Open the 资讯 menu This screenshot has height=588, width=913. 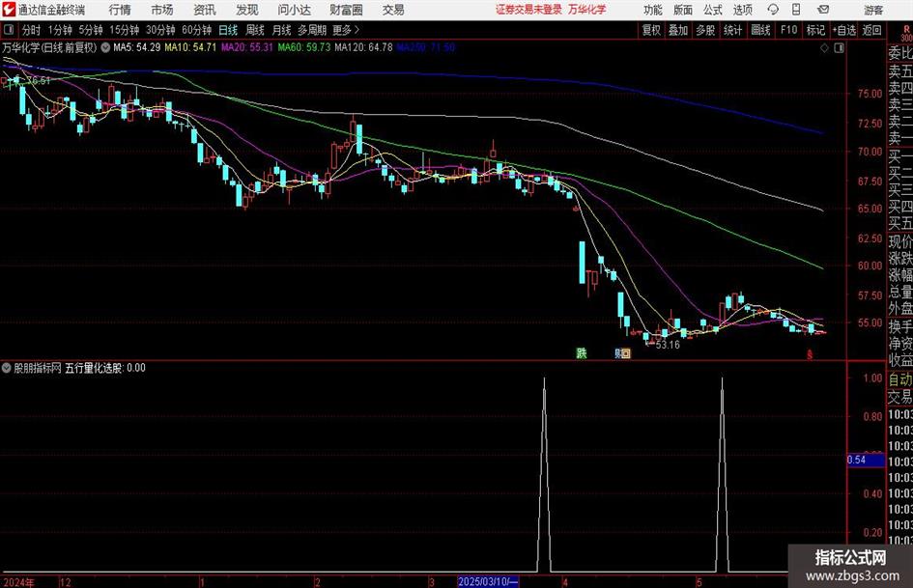click(x=205, y=10)
